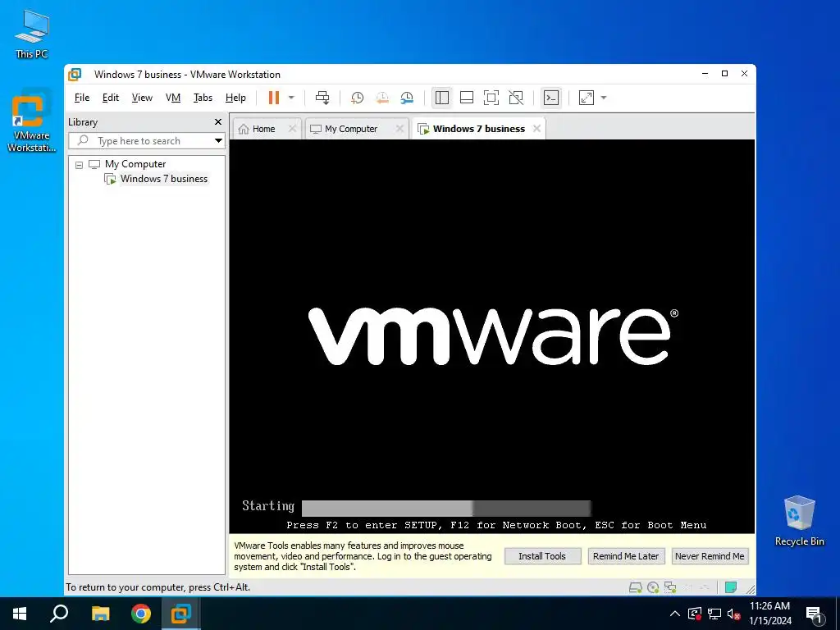Open the power options dropdown arrow beside Pause
Image resolution: width=840 pixels, height=630 pixels.
tap(291, 98)
